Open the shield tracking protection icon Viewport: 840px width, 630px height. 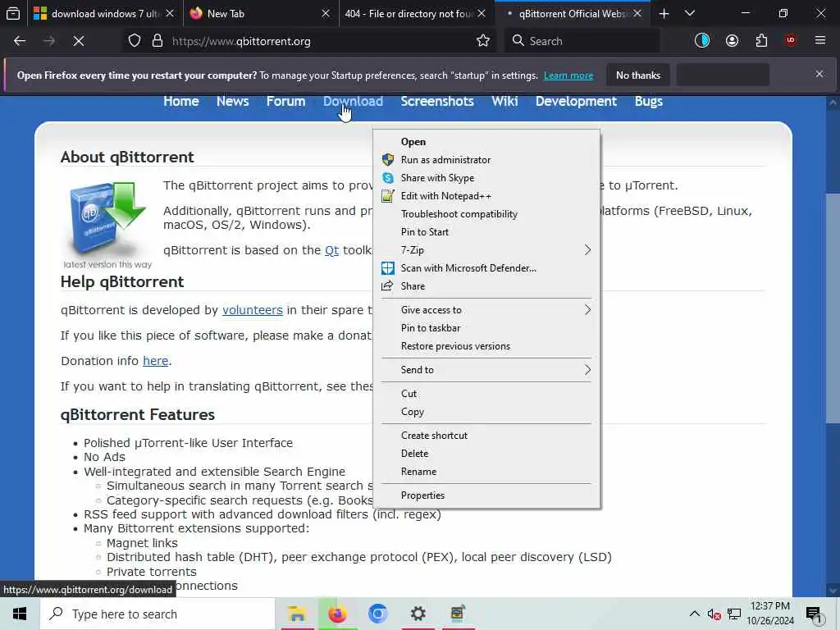click(135, 41)
